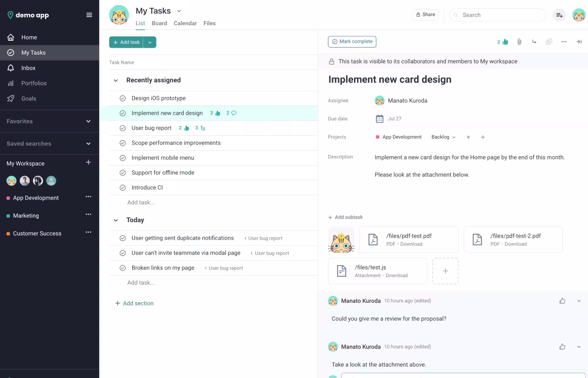Complete the 'Introduce CI' task
Screen dimensions: 588x378
pos(123,187)
